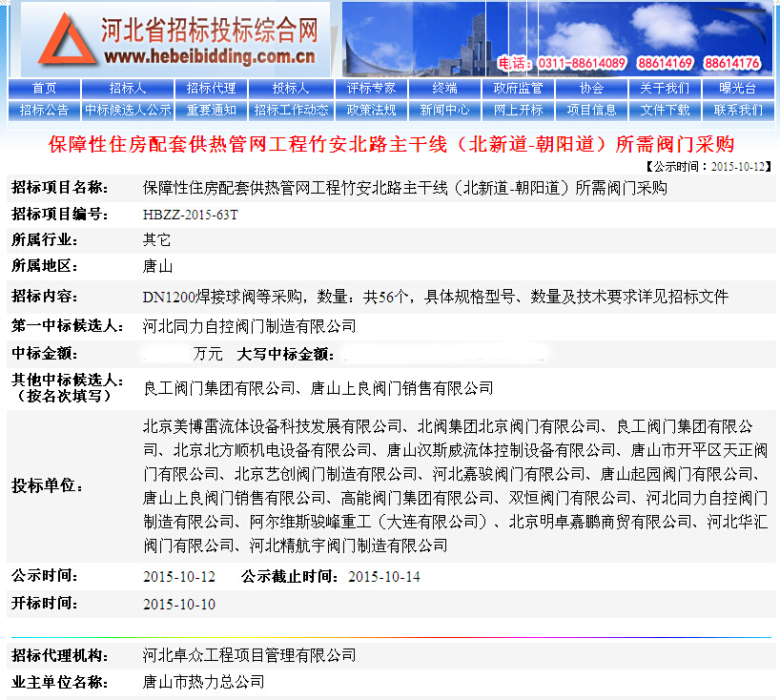The image size is (780, 700).
Task: Open the 评标专家 section
Action: [371, 88]
